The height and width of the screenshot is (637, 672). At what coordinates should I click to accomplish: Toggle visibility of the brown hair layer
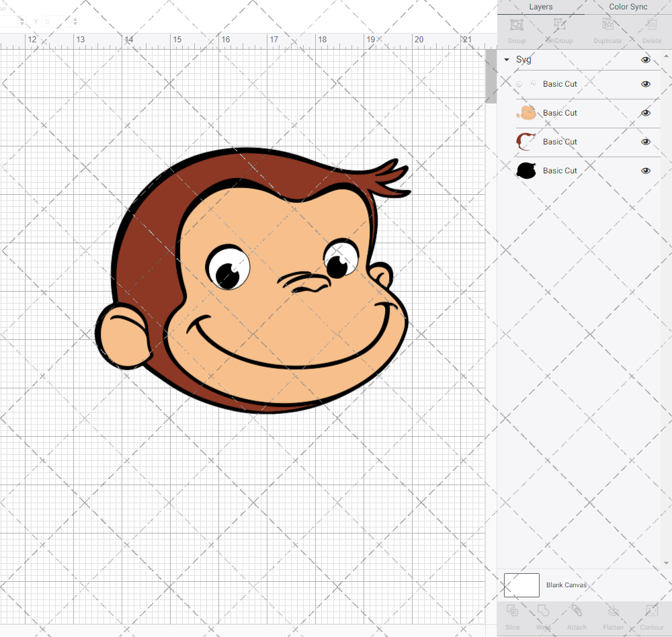pyautogui.click(x=646, y=142)
